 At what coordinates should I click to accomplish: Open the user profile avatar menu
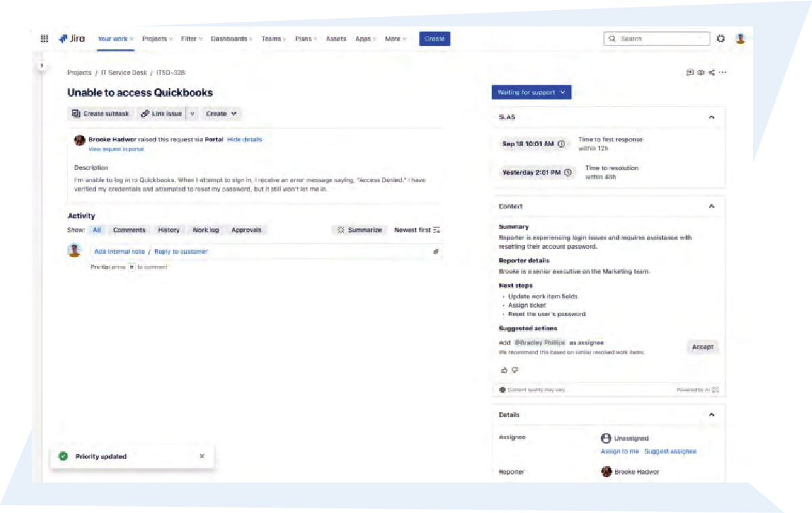(740, 39)
